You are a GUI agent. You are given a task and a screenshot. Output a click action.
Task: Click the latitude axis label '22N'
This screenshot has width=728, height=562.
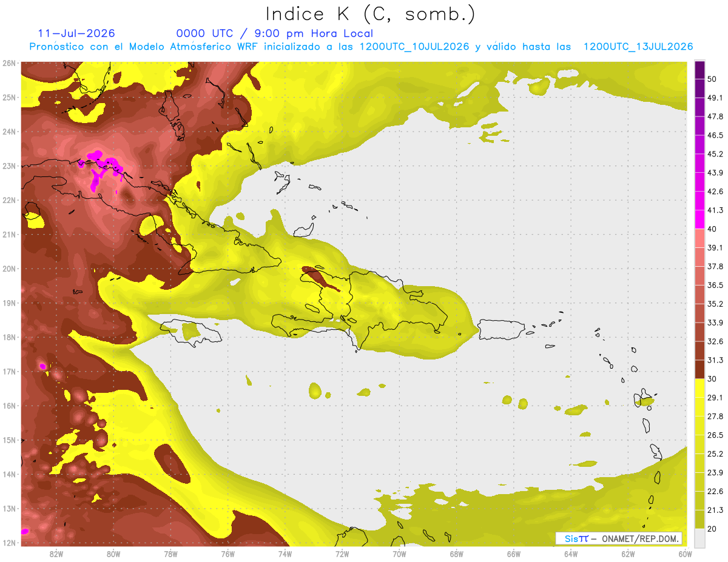click(9, 200)
